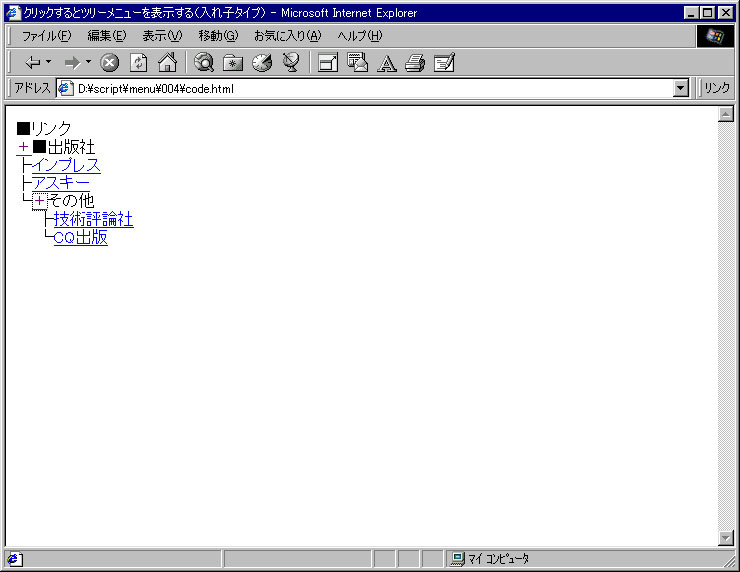Open the Channels satellite dish icon
The height and width of the screenshot is (572, 740).
(x=291, y=62)
